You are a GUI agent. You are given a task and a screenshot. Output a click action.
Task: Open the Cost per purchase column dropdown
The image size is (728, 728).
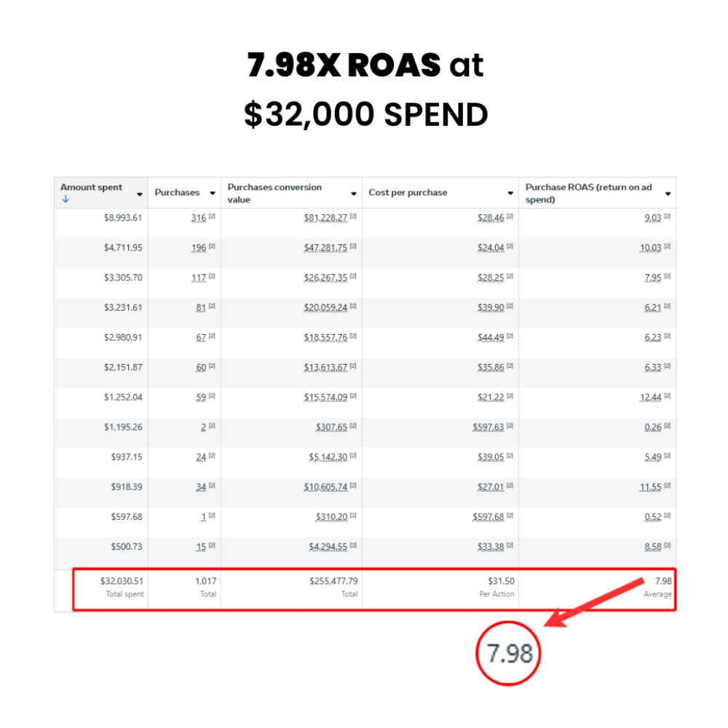[510, 192]
